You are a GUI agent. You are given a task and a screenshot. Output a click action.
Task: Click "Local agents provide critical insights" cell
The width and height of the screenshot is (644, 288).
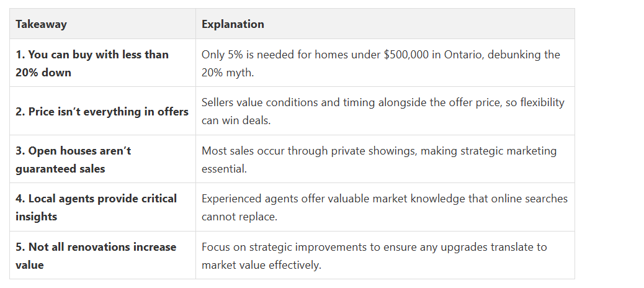pyautogui.click(x=96, y=207)
